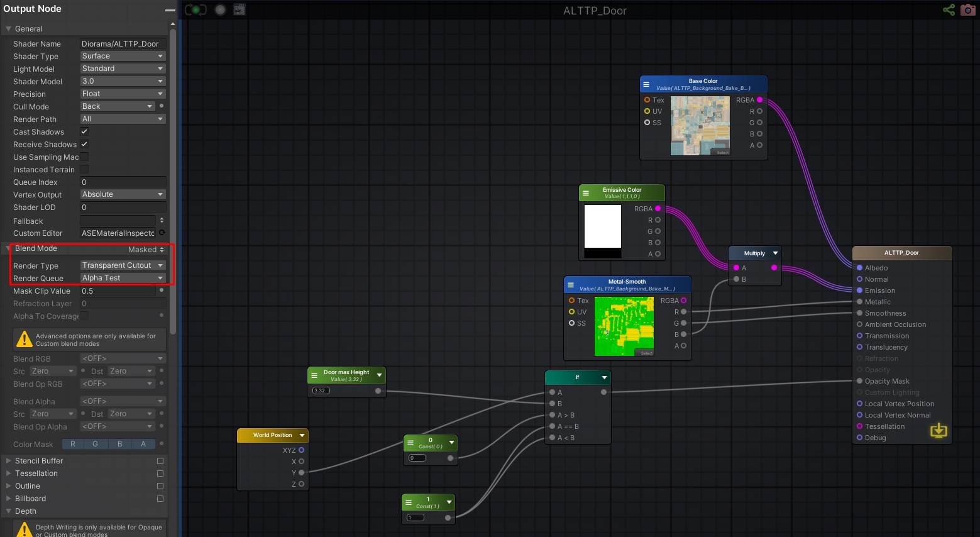Minimize the Output Node panel
980x537 pixels.
(x=170, y=9)
